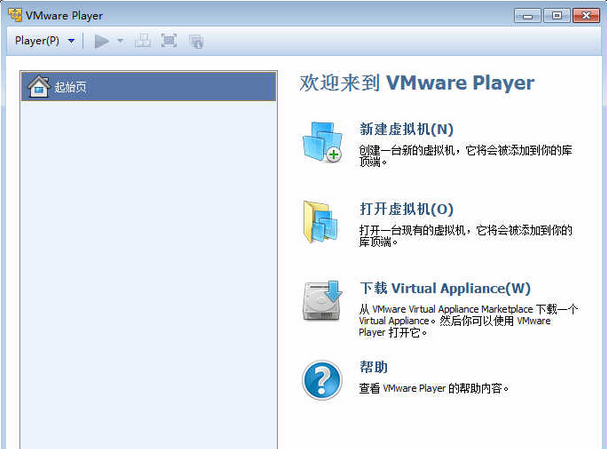
Task: Open the 新建虚拟机(N) link
Action: (406, 129)
